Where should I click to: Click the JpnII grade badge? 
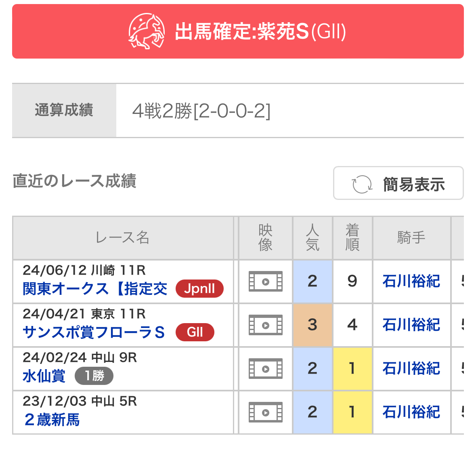(x=199, y=289)
